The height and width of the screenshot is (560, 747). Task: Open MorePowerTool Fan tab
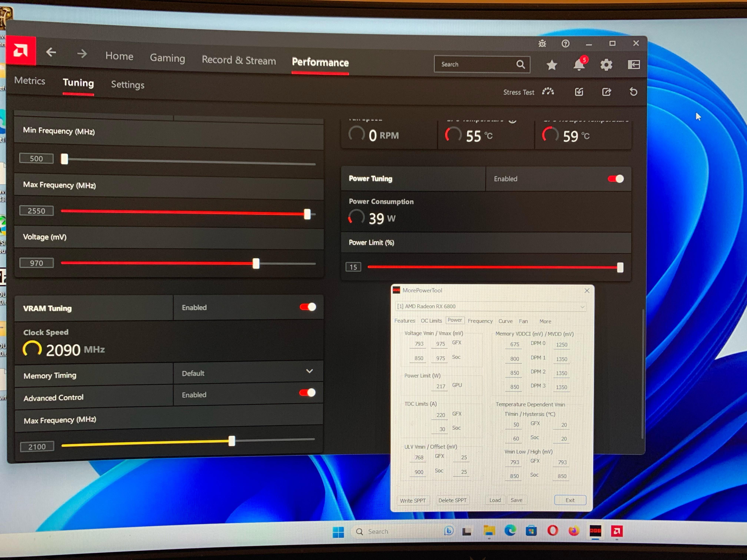tap(523, 321)
